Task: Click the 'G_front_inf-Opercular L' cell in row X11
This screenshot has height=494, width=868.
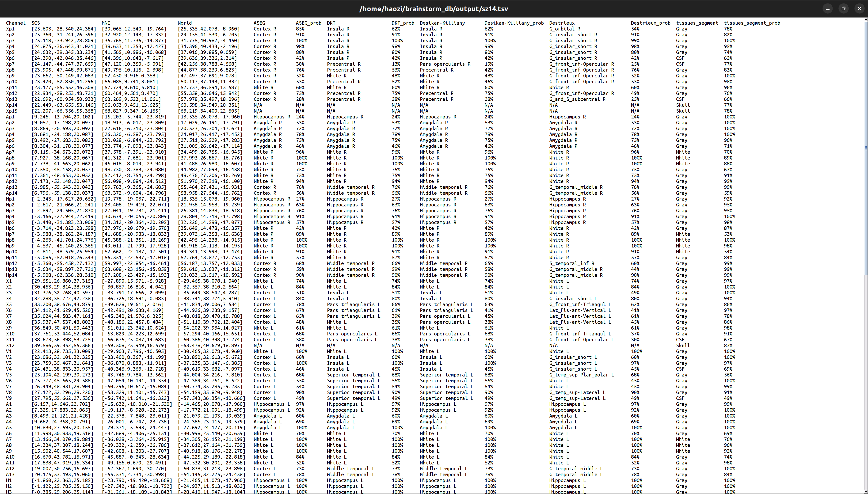Action: (582, 340)
